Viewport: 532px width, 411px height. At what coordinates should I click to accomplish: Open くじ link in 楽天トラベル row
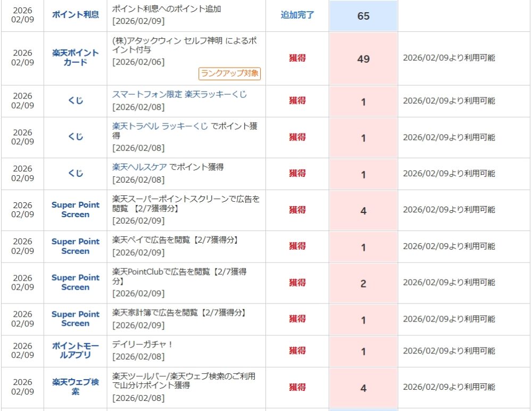tap(76, 137)
